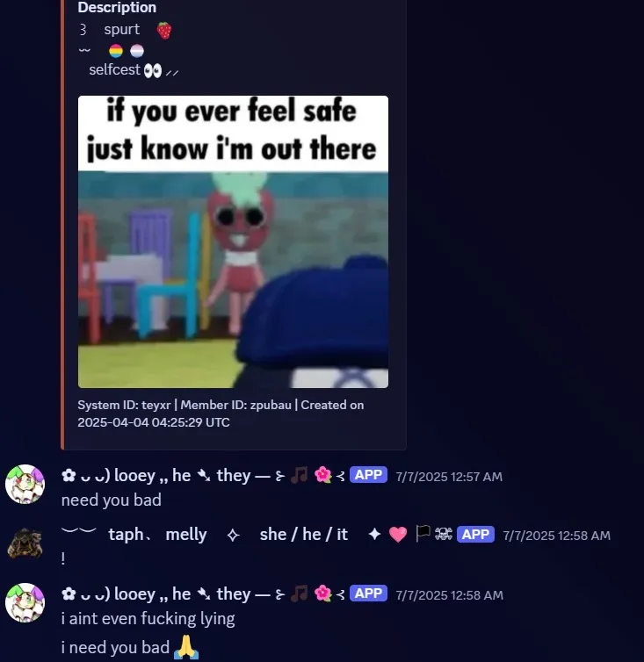Viewport: 644px width, 662px height.
Task: Click the 7/7/2025 12:57 AM timestamp
Action: pos(449,477)
